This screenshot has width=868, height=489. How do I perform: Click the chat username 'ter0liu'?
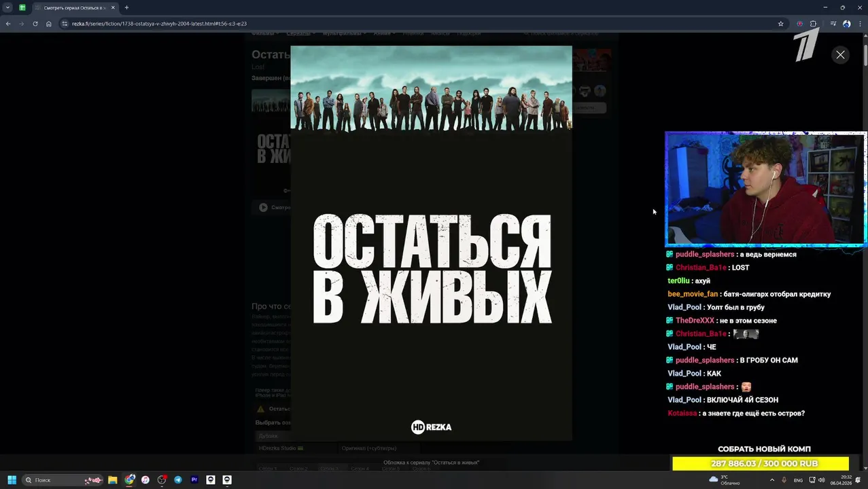click(x=678, y=281)
